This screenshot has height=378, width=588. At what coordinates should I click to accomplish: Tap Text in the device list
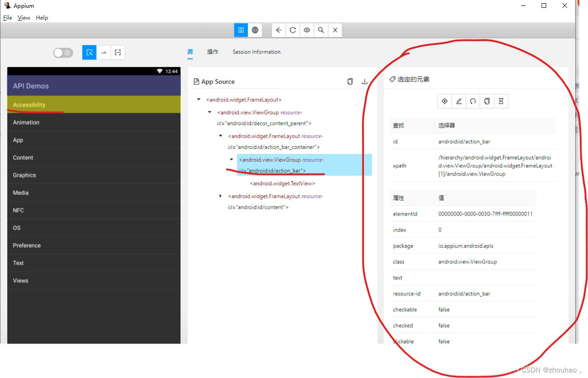tap(94, 263)
